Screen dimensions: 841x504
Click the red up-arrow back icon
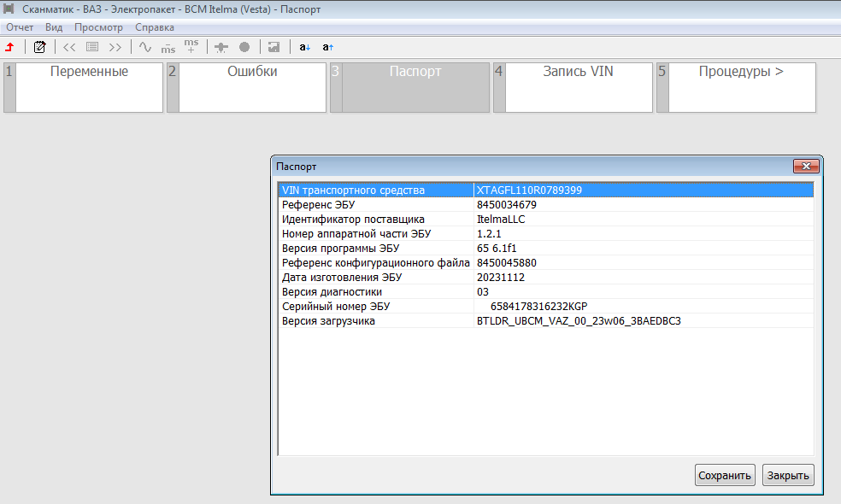click(x=10, y=47)
